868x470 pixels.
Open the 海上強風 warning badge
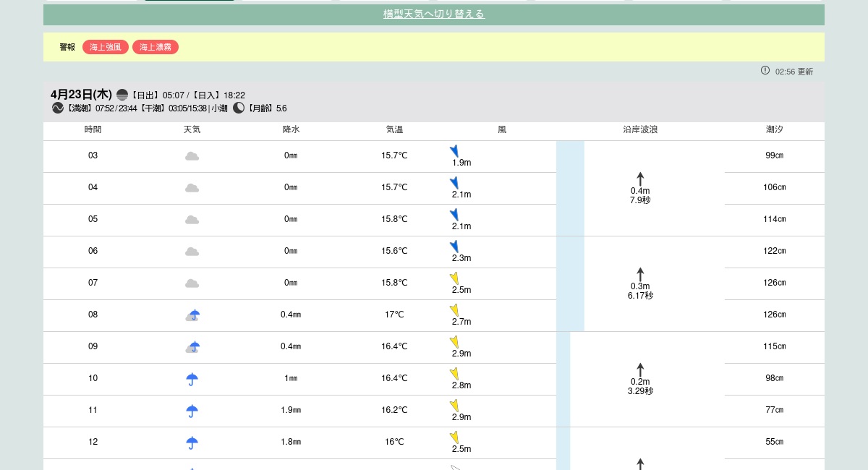click(x=106, y=47)
